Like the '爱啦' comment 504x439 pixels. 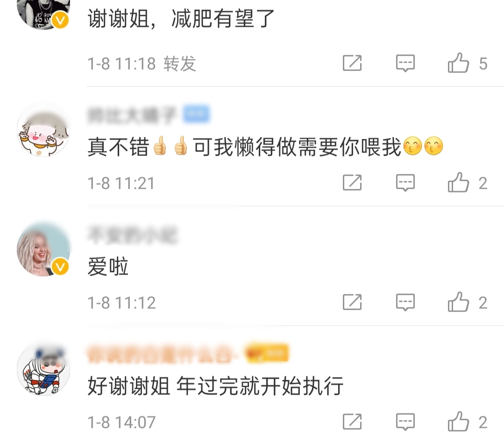pyautogui.click(x=458, y=302)
